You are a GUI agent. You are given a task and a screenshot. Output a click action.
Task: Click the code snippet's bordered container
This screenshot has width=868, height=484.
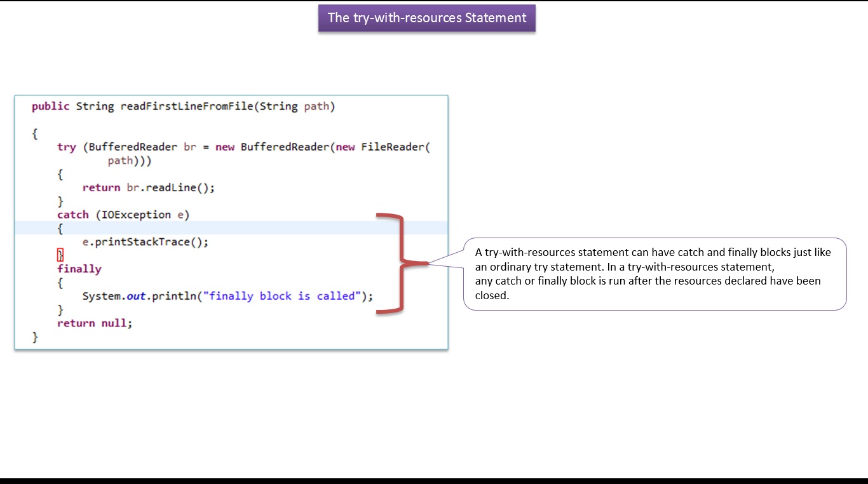click(231, 222)
